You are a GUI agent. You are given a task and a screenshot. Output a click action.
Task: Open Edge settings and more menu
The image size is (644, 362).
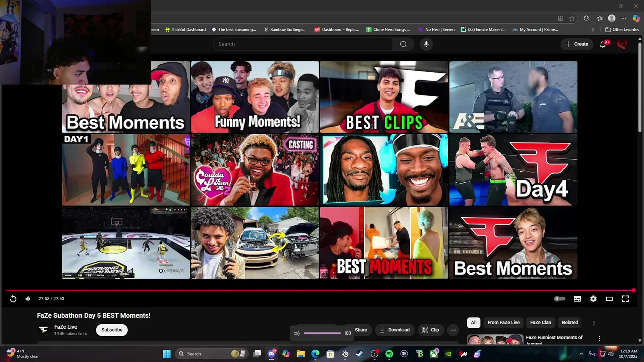click(624, 18)
